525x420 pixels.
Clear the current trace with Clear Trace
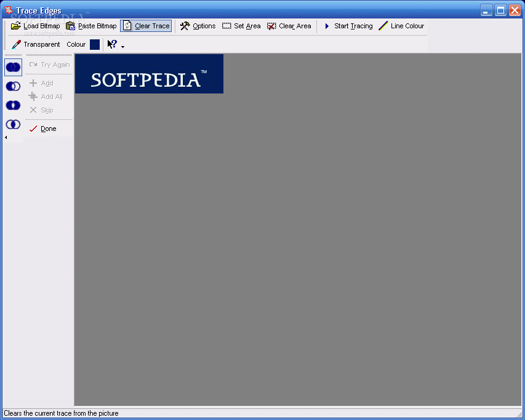[146, 26]
